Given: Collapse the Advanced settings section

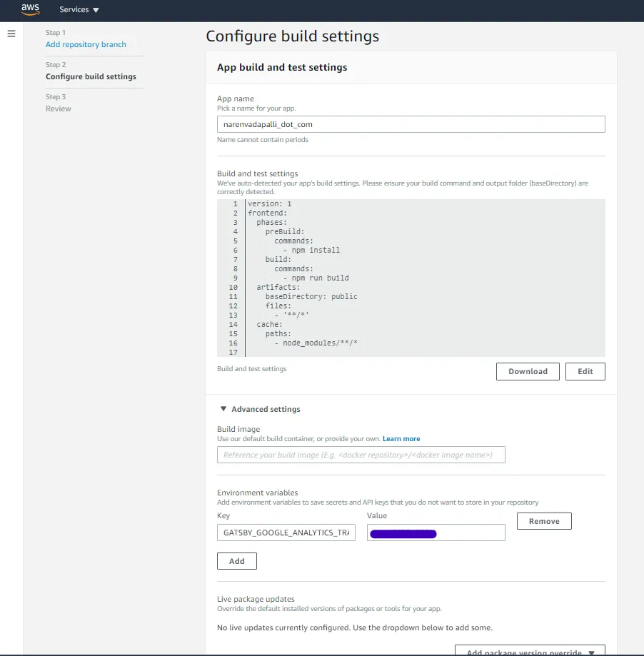Looking at the screenshot, I should pos(223,409).
